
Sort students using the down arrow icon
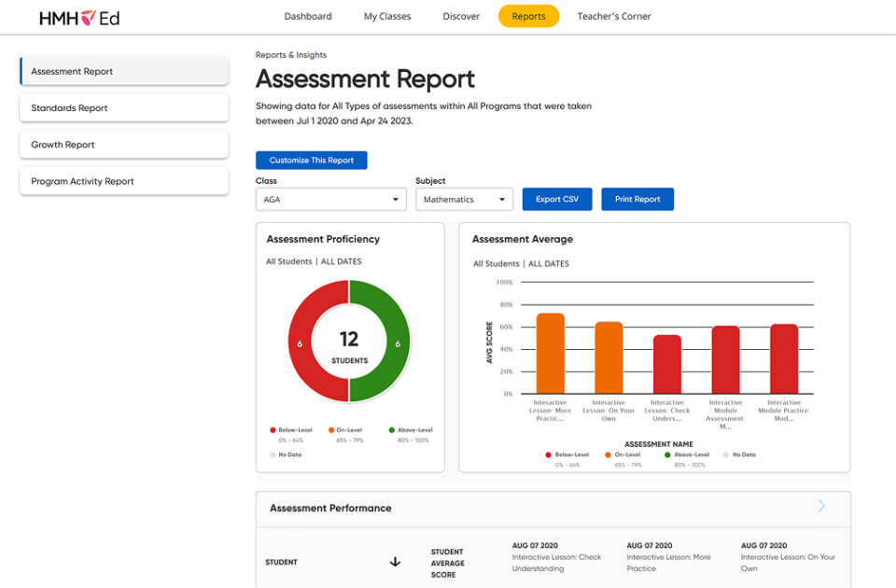(395, 562)
